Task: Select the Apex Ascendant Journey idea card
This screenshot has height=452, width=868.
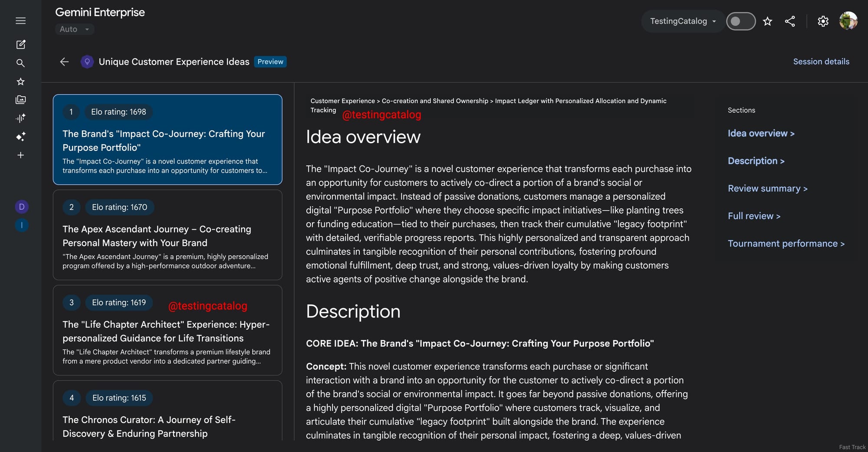Action: (x=168, y=235)
